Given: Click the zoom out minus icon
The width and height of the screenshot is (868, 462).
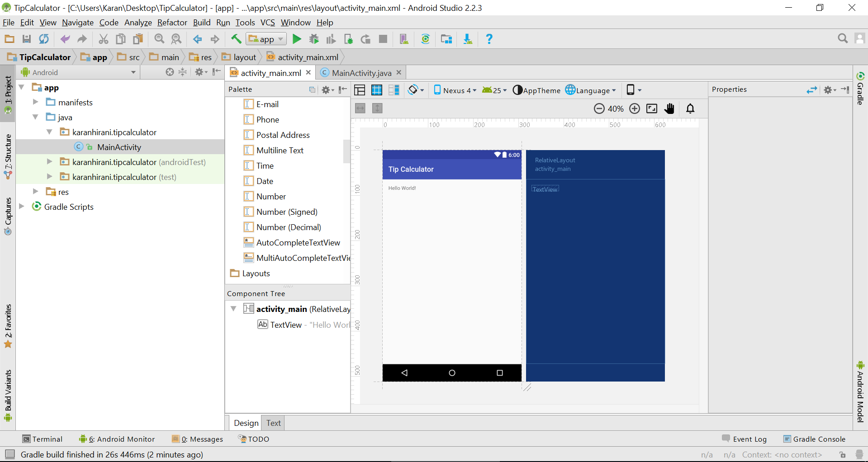Looking at the screenshot, I should (x=599, y=108).
